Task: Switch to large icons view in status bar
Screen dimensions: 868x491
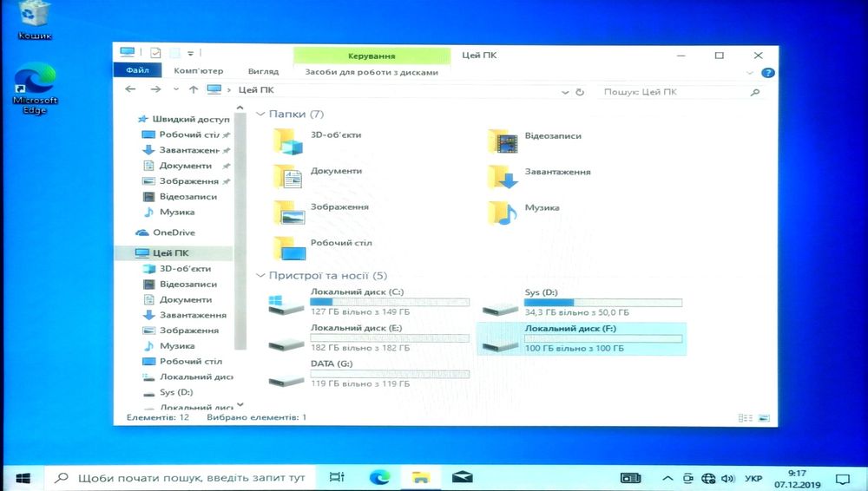Action: (765, 418)
